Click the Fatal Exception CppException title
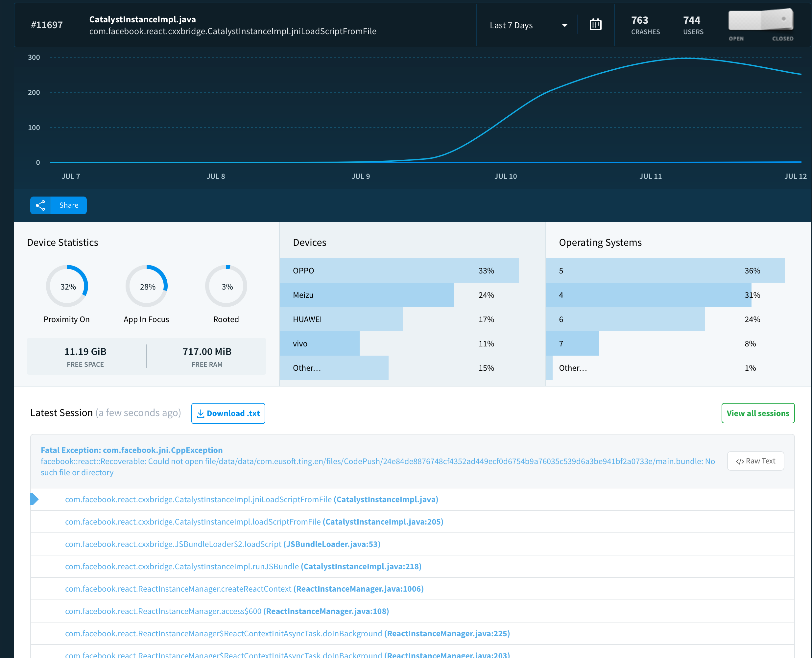The image size is (812, 658). (131, 450)
